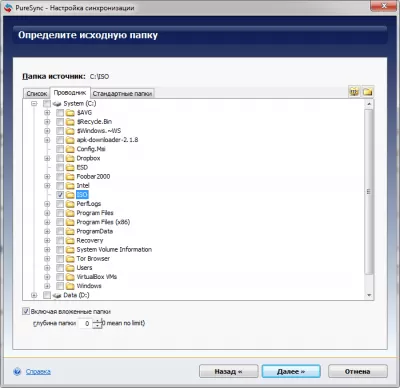
Task: Click scroll up arrow of folder tree
Action: point(369,104)
